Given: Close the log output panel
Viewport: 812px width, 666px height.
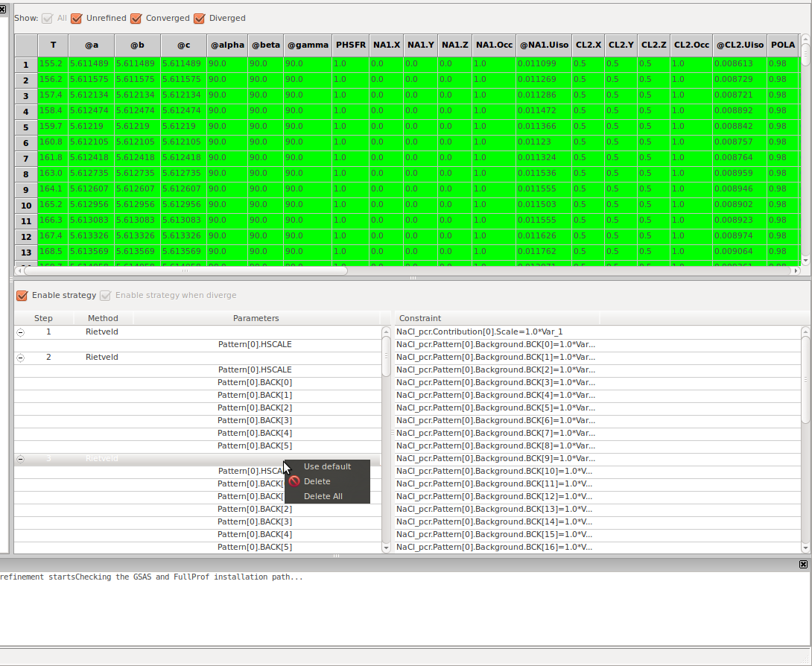Looking at the screenshot, I should pyautogui.click(x=803, y=564).
